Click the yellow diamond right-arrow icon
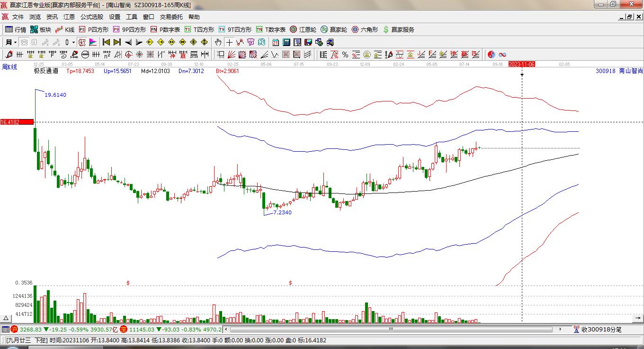The image size is (644, 349). (x=161, y=42)
